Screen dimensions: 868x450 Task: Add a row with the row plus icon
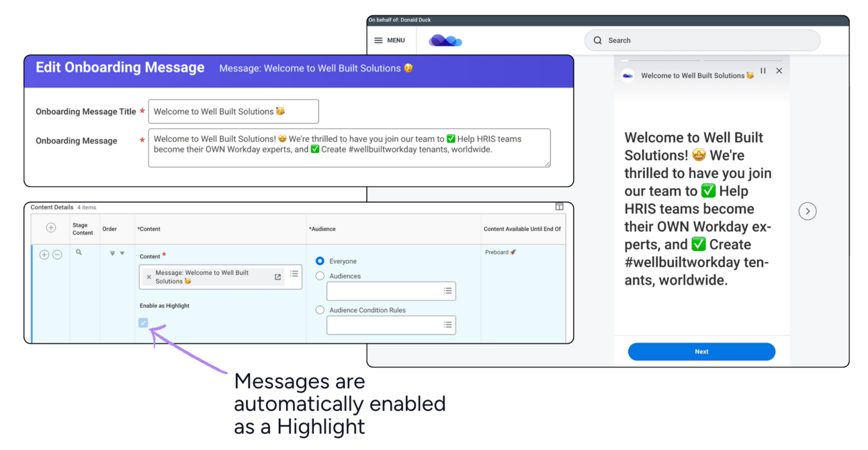pos(44,255)
